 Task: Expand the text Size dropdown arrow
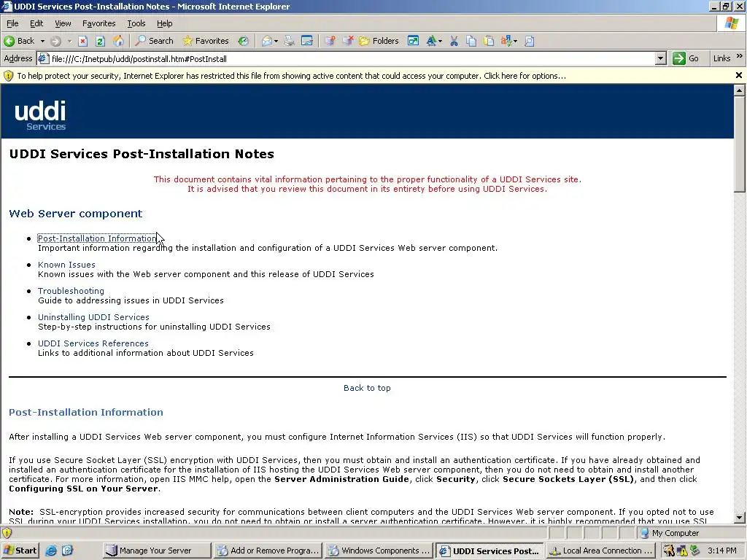coord(440,41)
